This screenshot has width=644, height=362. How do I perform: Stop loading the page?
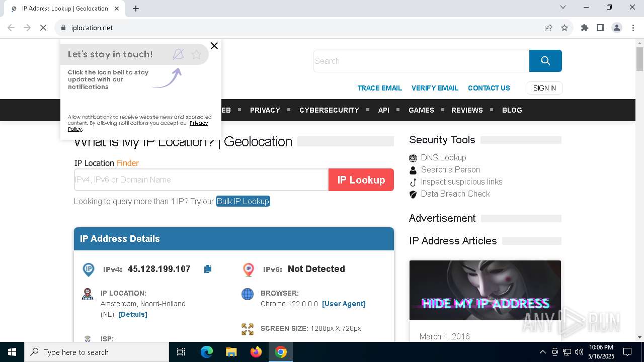tap(43, 28)
